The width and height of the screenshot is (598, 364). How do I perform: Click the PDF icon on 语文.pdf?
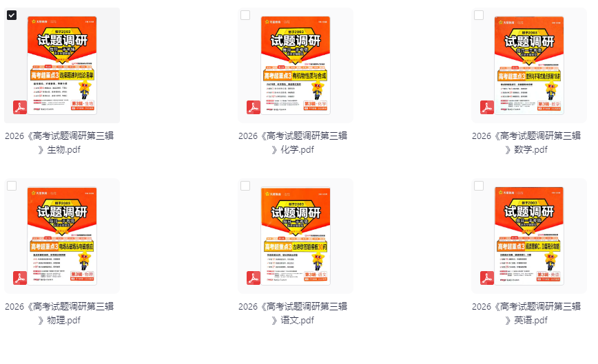click(254, 278)
